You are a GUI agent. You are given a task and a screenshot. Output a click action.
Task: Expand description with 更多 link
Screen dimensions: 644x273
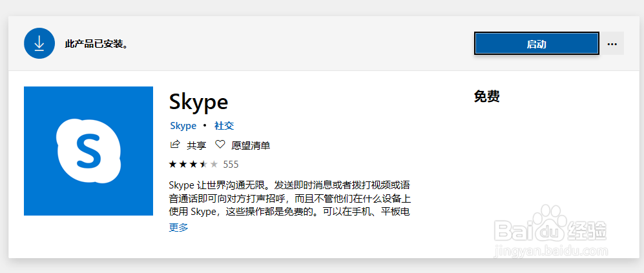pos(179,227)
